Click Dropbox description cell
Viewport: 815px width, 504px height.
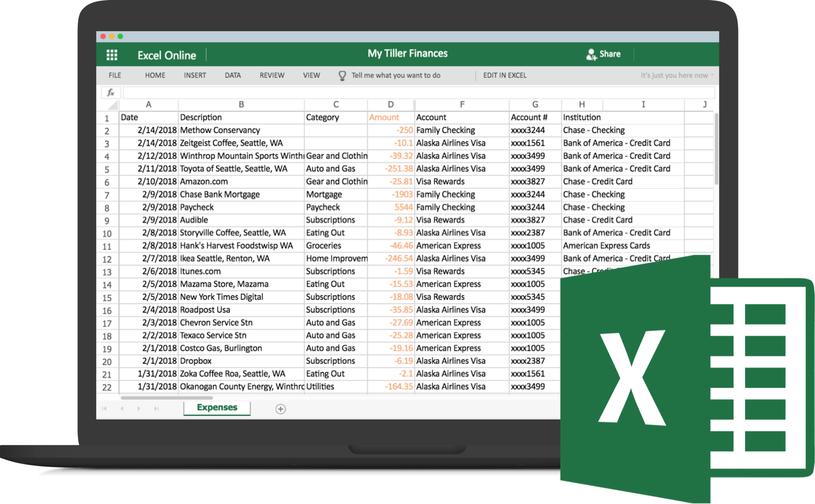[241, 361]
